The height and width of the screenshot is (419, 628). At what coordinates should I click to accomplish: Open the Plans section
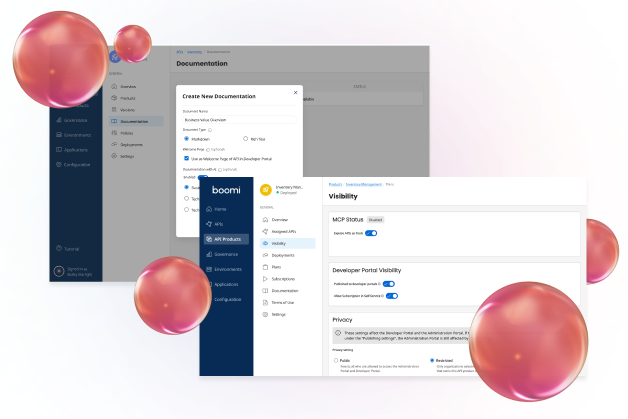tap(276, 267)
